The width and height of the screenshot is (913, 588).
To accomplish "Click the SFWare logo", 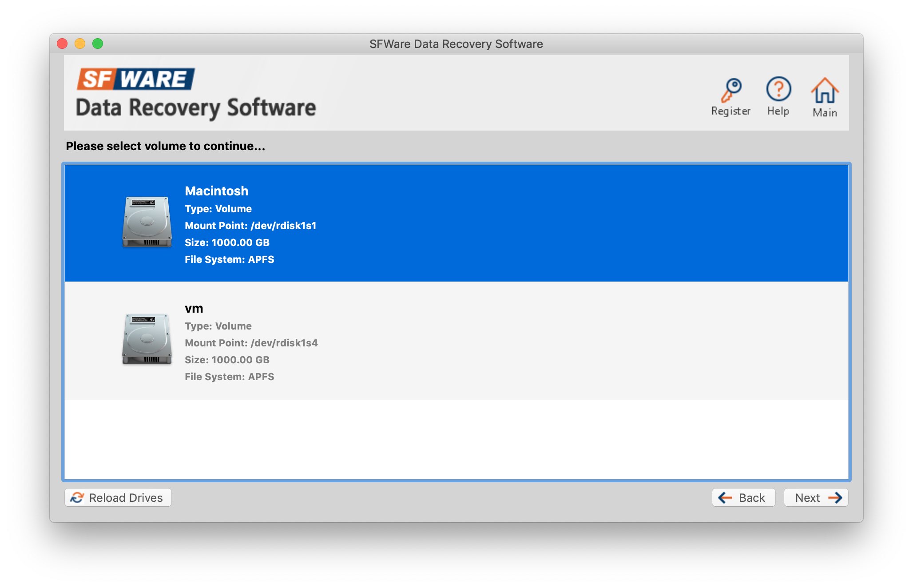I will click(136, 79).
